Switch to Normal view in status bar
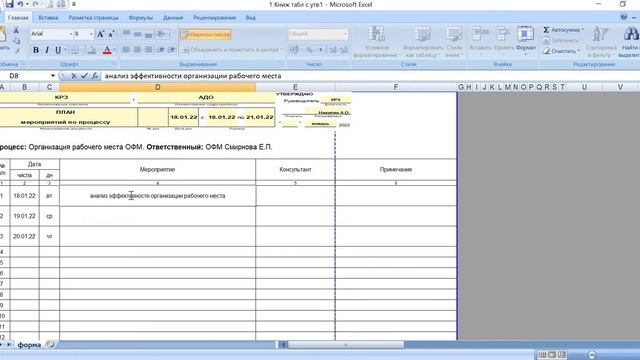This screenshot has height=360, width=640. tap(542, 355)
